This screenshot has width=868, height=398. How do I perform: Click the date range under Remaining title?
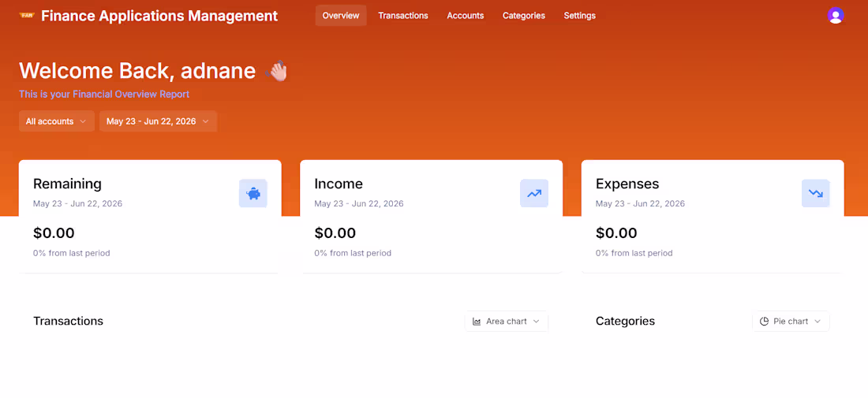(x=77, y=203)
